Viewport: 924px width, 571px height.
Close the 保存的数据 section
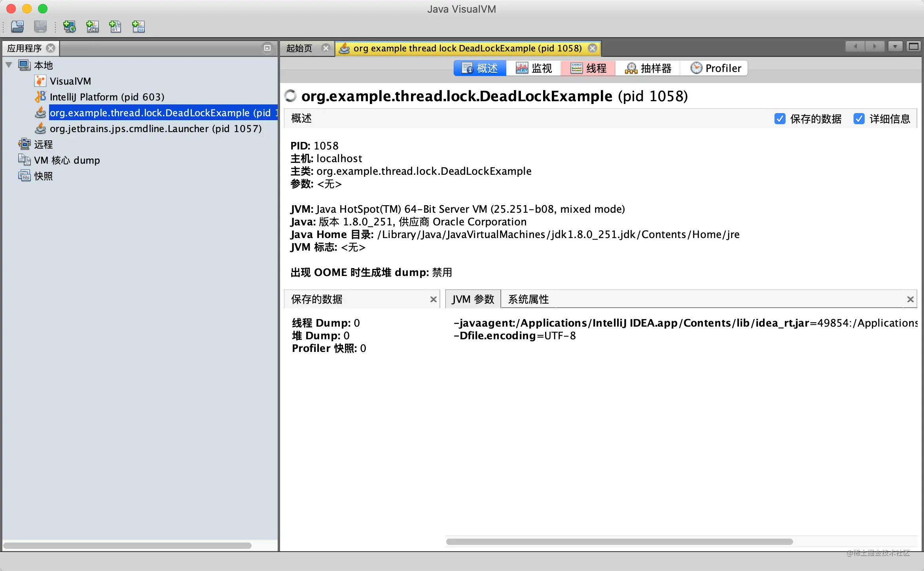point(434,299)
